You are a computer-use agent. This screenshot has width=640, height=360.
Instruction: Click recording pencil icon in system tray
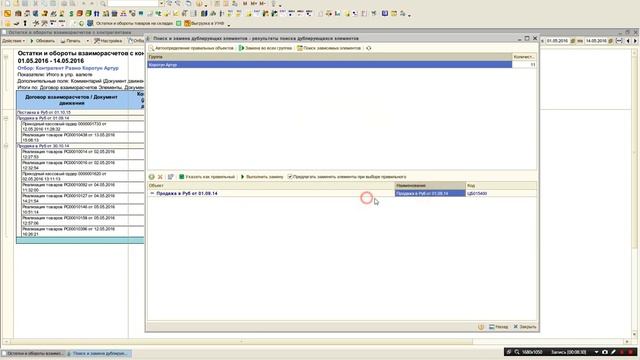(x=613, y=352)
